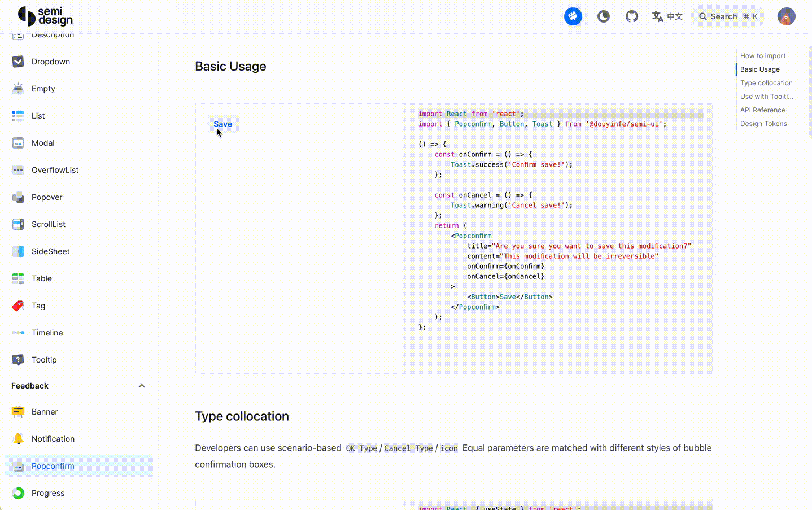Click the onCancel={onCancel} code line
Image resolution: width=812 pixels, height=510 pixels.
[x=506, y=276]
